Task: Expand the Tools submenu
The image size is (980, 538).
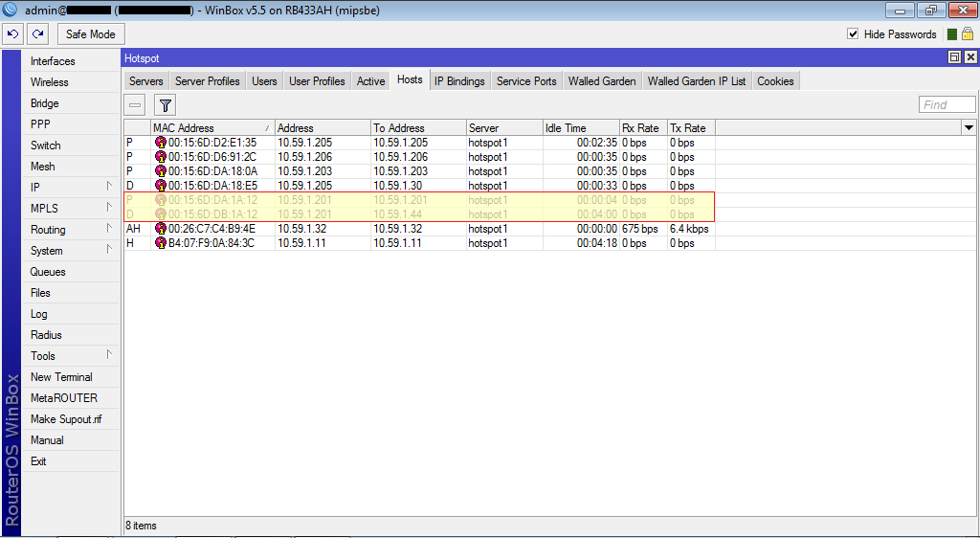Action: coord(71,355)
